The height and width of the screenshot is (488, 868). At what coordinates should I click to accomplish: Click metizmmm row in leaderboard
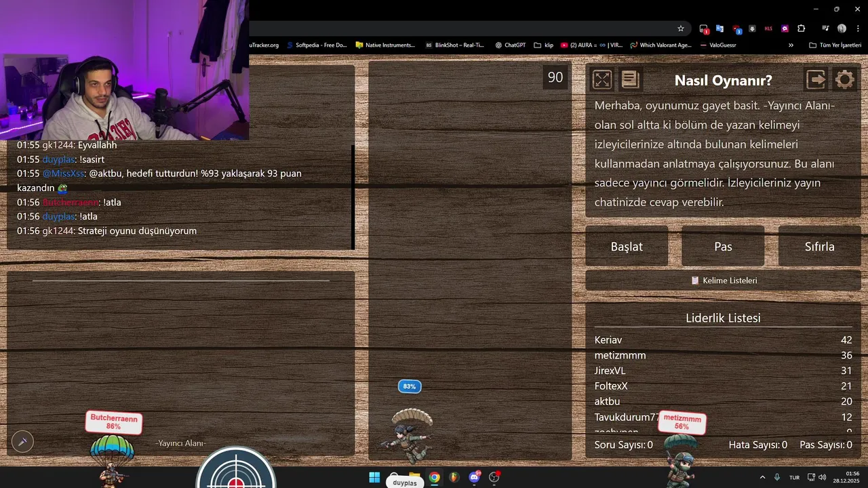[723, 355]
